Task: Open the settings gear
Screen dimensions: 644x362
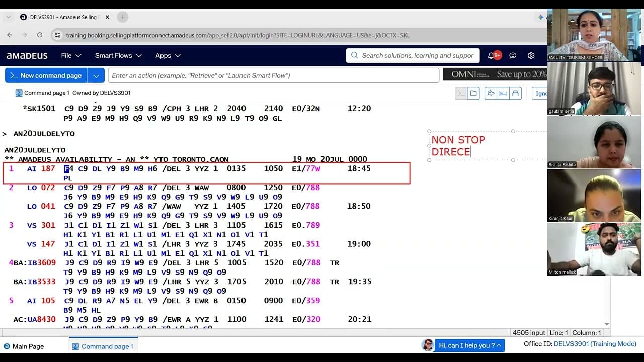Action: click(531, 56)
